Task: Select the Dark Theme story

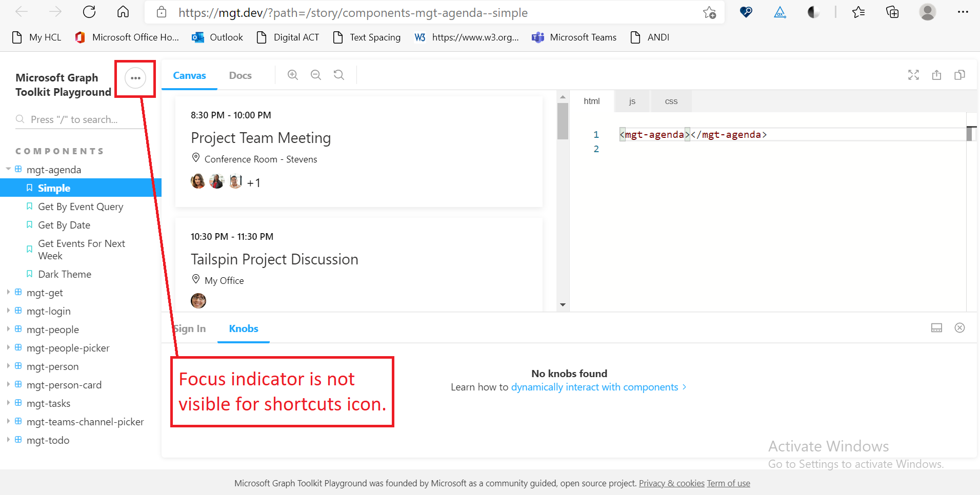Action: 65,274
